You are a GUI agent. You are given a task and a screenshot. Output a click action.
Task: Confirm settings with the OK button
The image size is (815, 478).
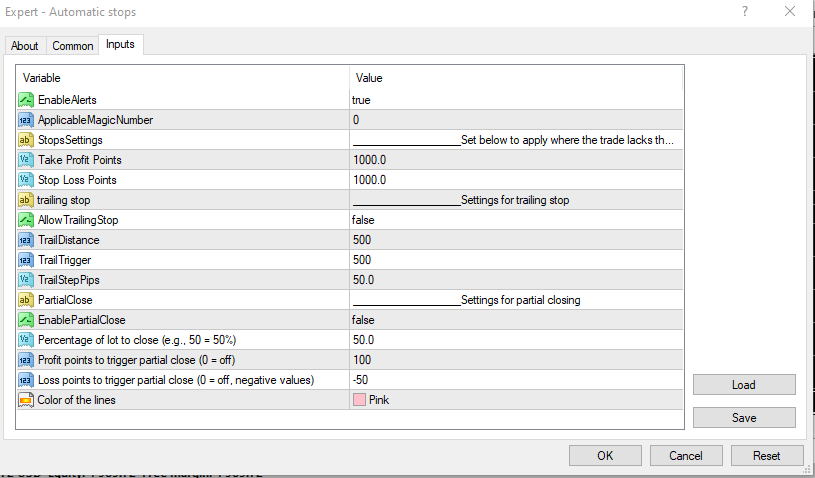click(x=605, y=456)
